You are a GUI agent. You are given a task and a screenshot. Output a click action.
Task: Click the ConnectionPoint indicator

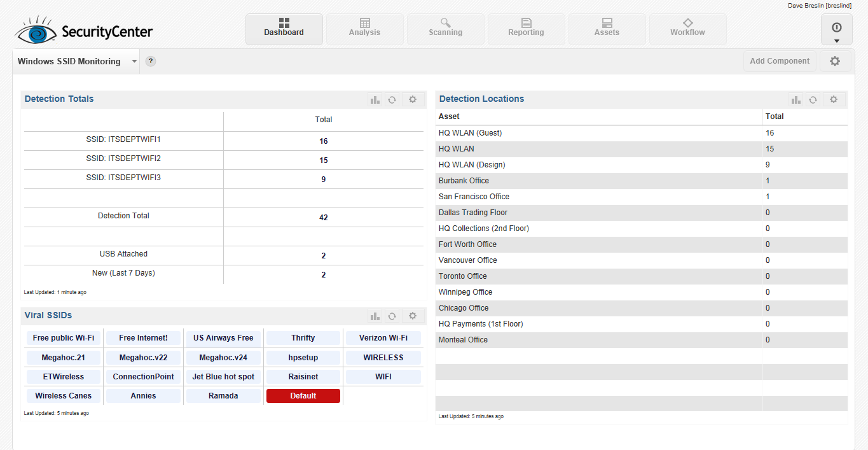pyautogui.click(x=144, y=377)
